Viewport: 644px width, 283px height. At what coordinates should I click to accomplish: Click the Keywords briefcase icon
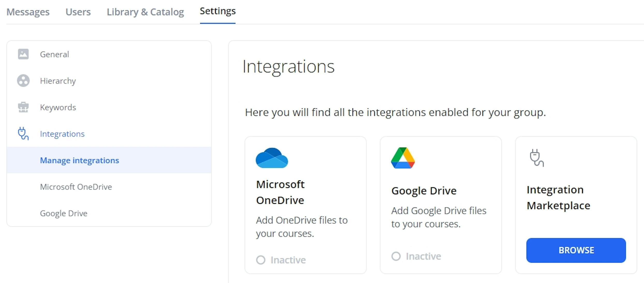coord(23,107)
